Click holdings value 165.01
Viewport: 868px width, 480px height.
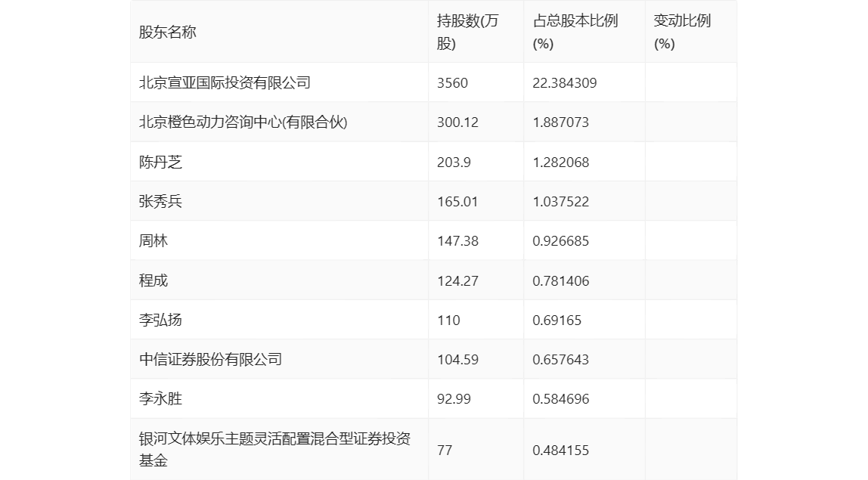(x=457, y=202)
